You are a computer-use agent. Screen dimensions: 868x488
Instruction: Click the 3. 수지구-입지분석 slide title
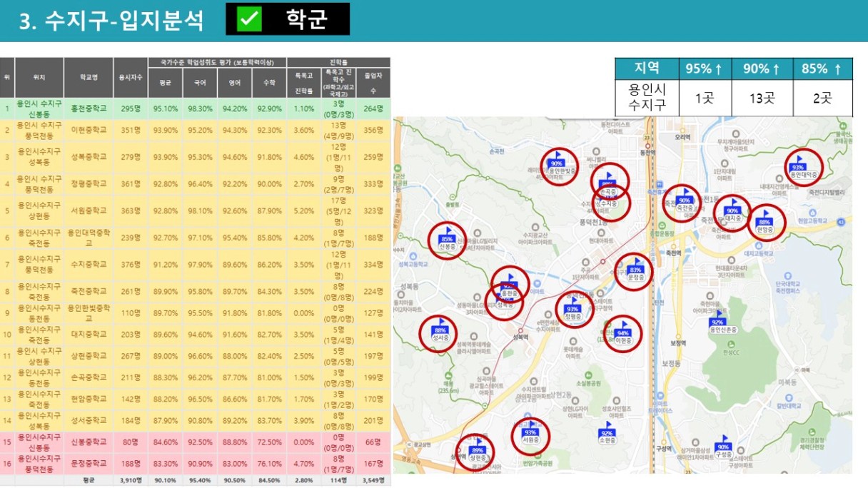coord(111,21)
